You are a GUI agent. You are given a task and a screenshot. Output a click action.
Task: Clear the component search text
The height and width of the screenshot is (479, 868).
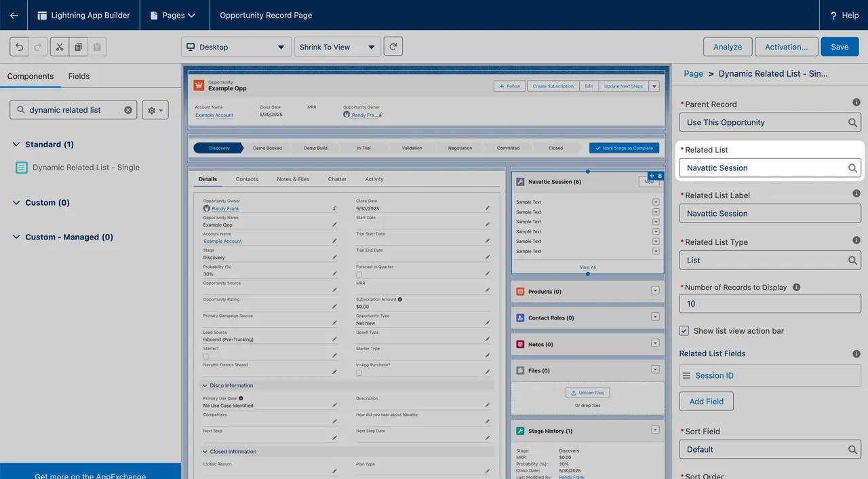point(128,110)
